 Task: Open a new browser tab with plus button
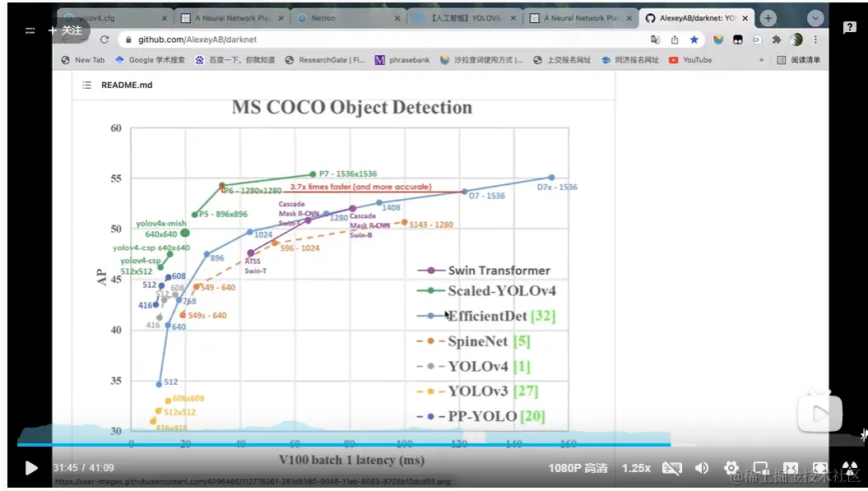pos(768,18)
